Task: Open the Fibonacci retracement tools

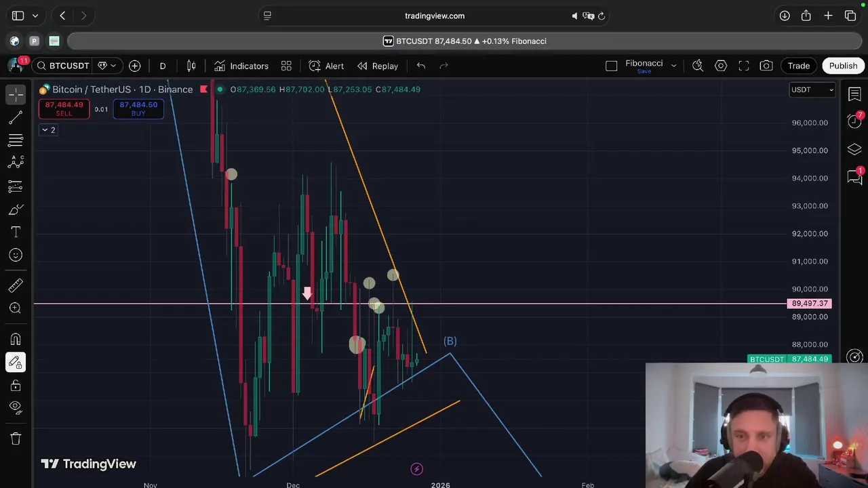Action: point(16,140)
